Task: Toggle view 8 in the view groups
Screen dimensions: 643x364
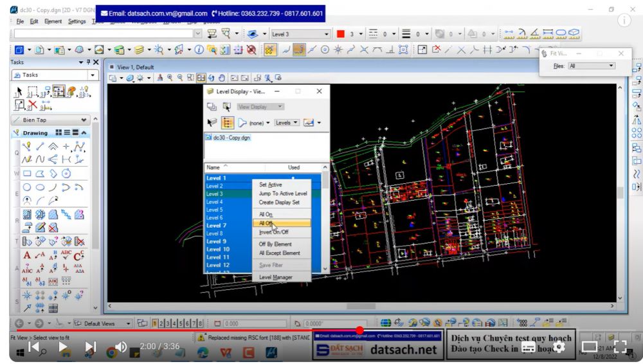Action: point(201,323)
